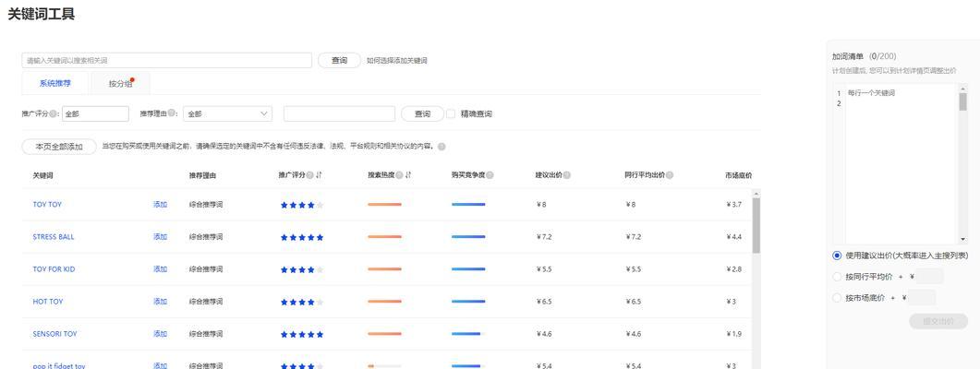The height and width of the screenshot is (369, 980).
Task: Click search heat bar of TOY TOY row
Action: point(384,205)
